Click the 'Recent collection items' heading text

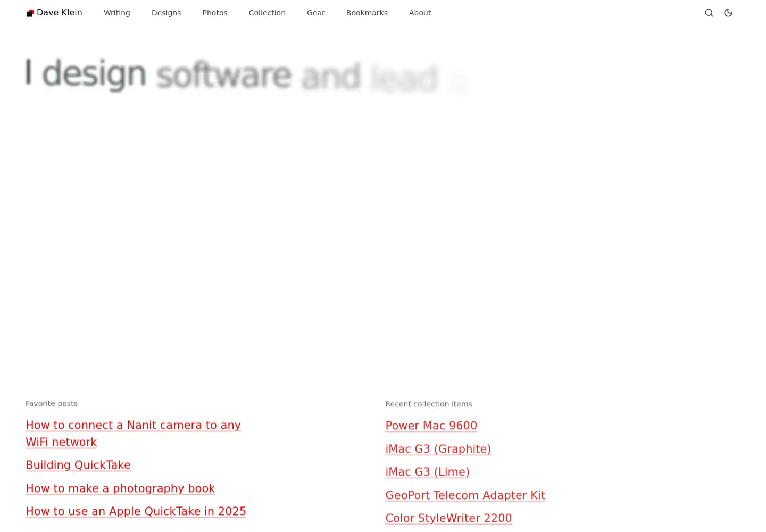coord(429,404)
